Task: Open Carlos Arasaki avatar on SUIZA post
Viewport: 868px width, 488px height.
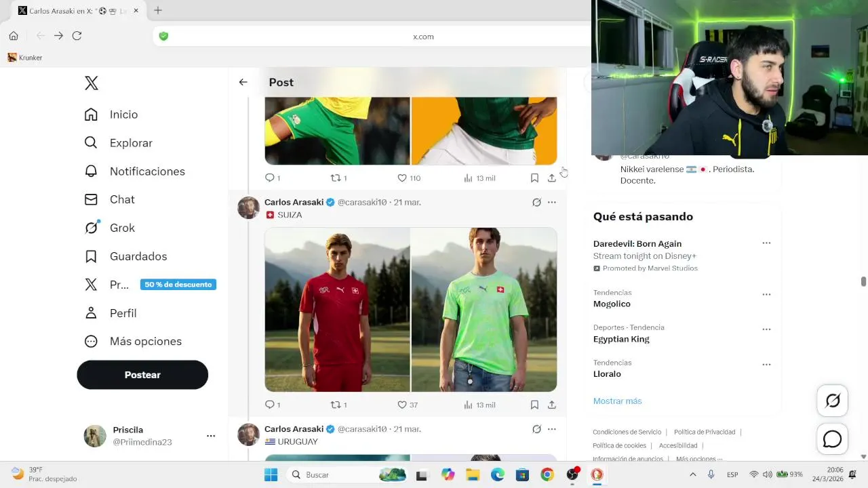Action: coord(249,208)
